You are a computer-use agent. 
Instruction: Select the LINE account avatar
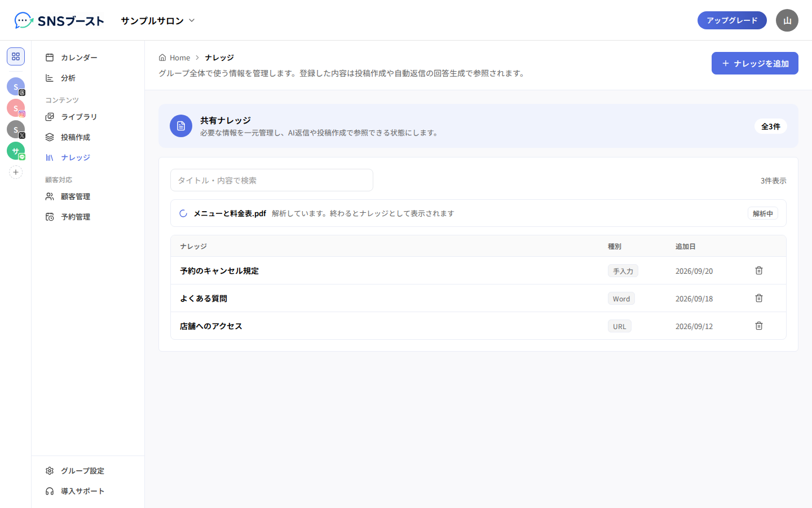(x=16, y=151)
